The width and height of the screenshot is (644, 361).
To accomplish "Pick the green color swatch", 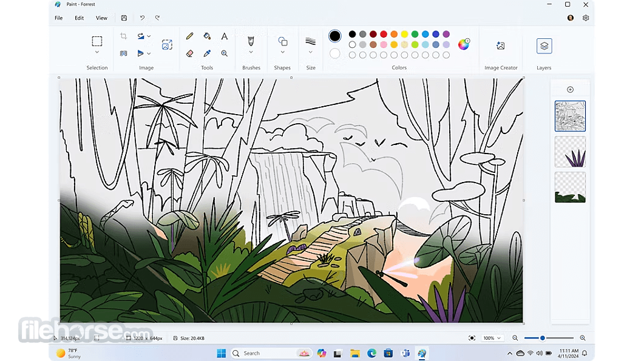I will [415, 34].
